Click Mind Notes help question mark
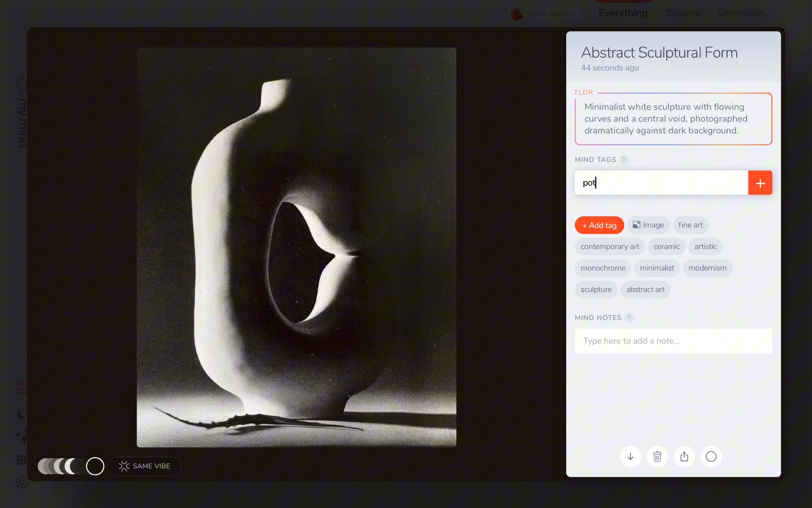 [629, 317]
